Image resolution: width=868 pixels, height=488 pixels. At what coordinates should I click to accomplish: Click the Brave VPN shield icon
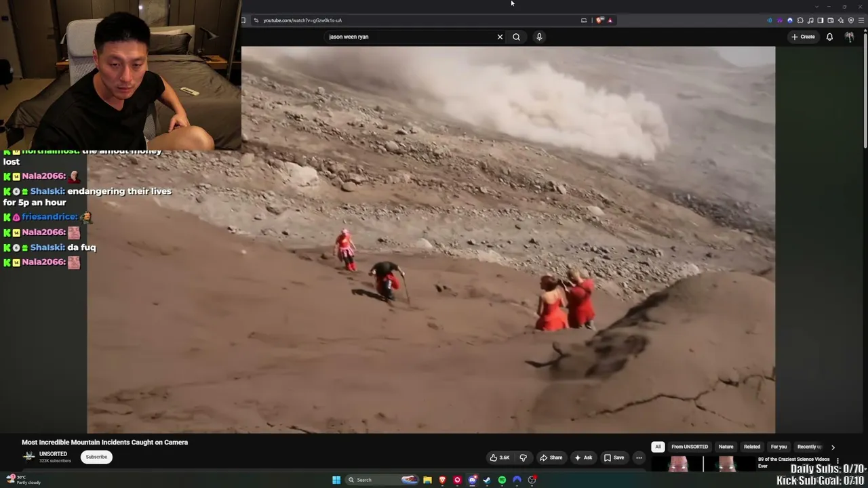(x=851, y=20)
